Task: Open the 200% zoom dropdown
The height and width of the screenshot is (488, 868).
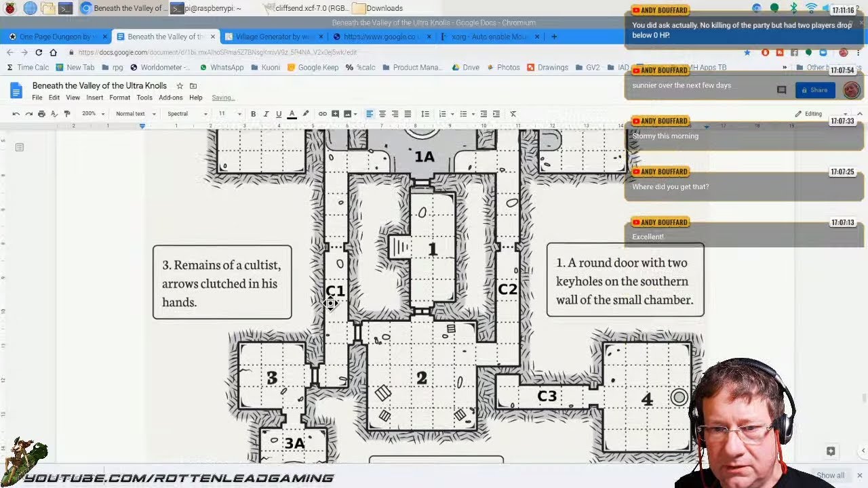Action: (x=94, y=114)
